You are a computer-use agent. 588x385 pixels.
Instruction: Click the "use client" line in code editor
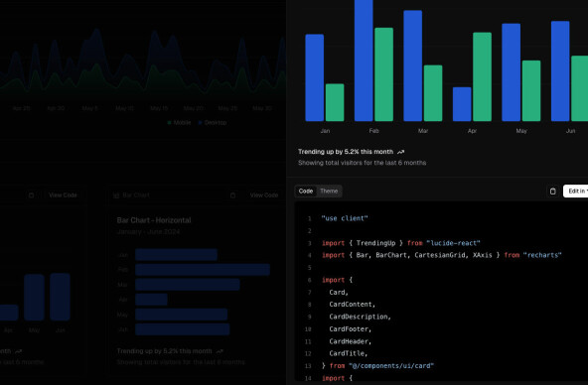click(345, 218)
